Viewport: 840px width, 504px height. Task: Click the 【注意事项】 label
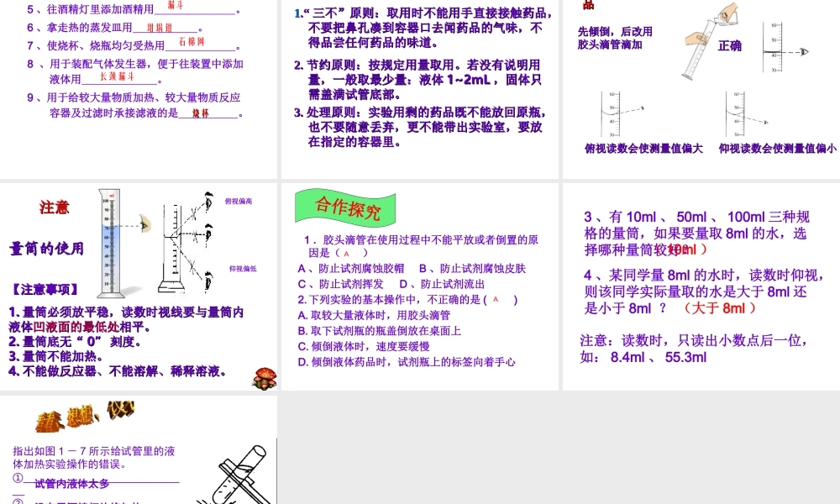click(x=44, y=290)
